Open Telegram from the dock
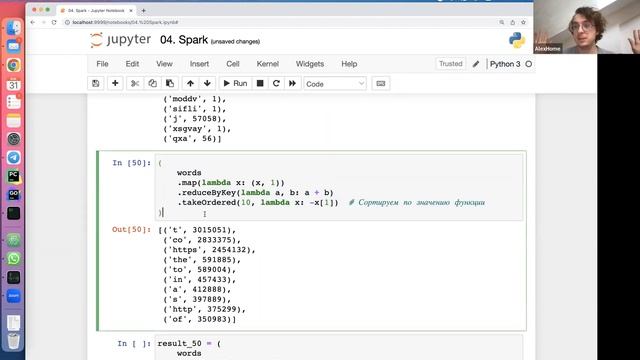 (13, 158)
